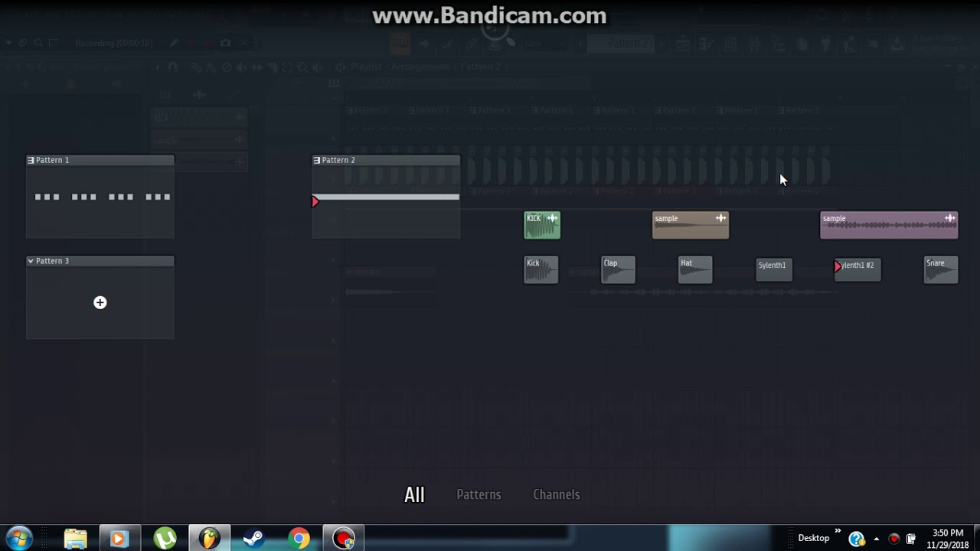The width and height of the screenshot is (980, 551).
Task: Expand the Pattern 3 header arrow
Action: coord(31,261)
